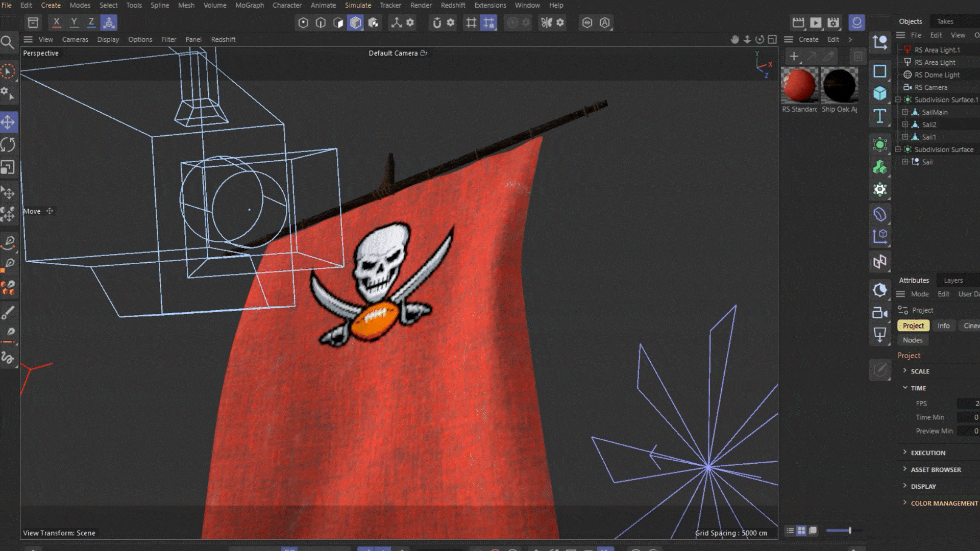Expand the DISPLAY section
This screenshot has width=980, height=551.
tap(905, 486)
